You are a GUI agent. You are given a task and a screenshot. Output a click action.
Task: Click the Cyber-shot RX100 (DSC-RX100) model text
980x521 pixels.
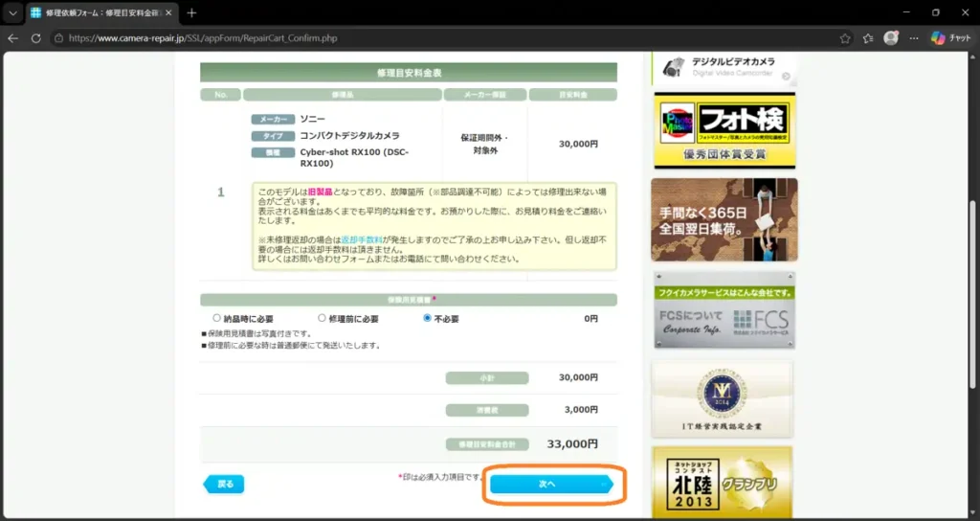pos(354,158)
